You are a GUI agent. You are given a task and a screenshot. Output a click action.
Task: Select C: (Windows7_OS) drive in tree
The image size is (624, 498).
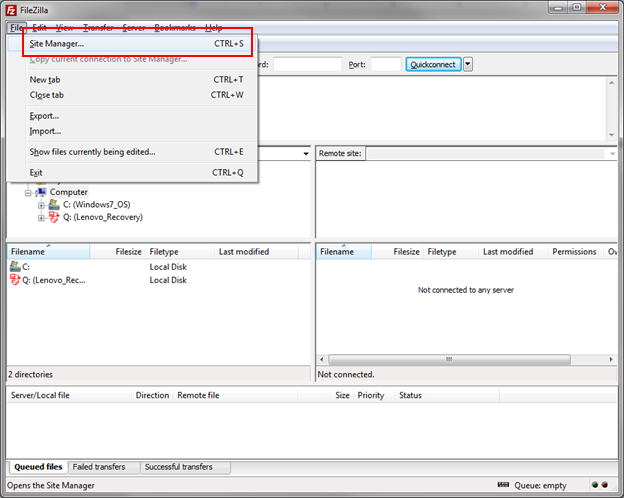point(97,205)
